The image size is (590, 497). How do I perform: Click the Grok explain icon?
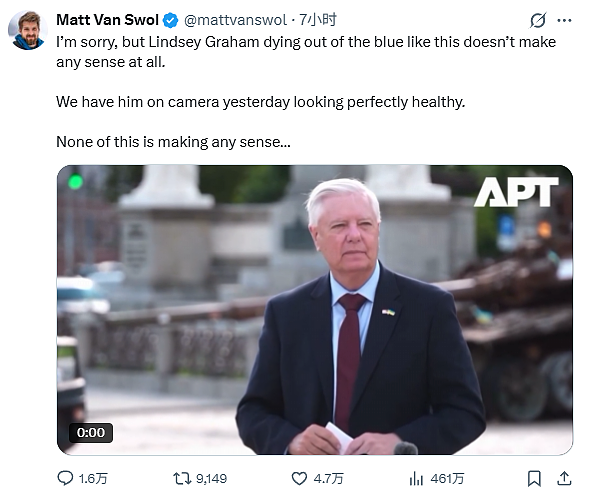coord(538,20)
